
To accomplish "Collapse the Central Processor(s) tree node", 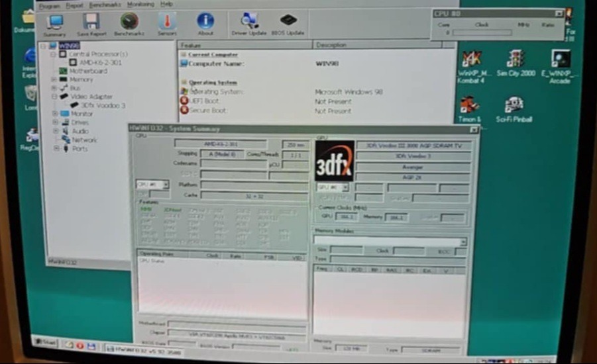I will (x=53, y=54).
